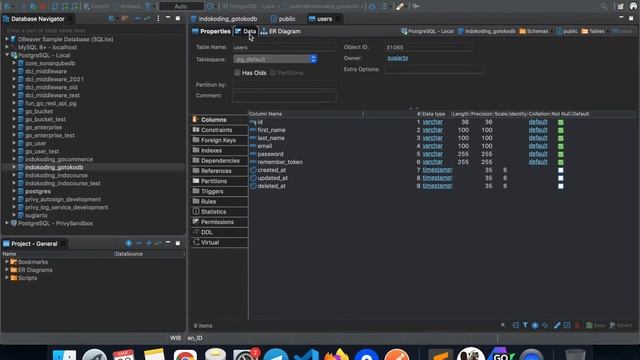The width and height of the screenshot is (640, 360).
Task: Click the owner link sugiarto
Action: coord(398,58)
